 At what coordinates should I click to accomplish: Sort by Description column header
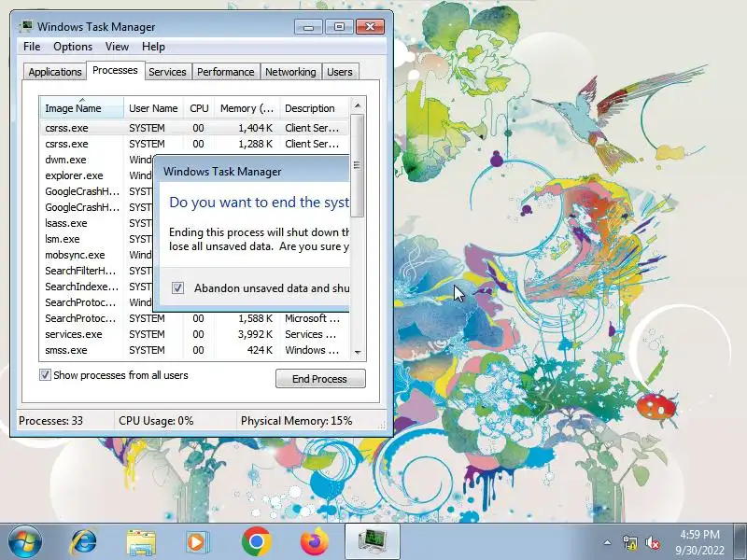coord(315,108)
